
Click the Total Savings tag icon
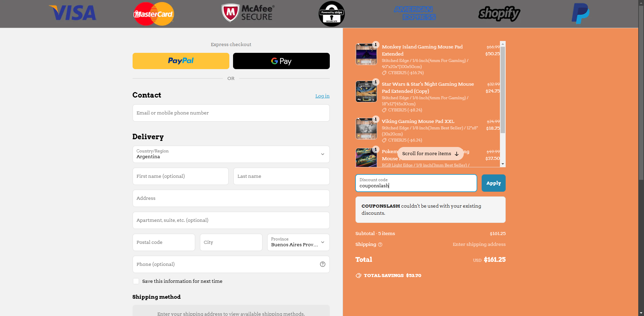click(358, 275)
